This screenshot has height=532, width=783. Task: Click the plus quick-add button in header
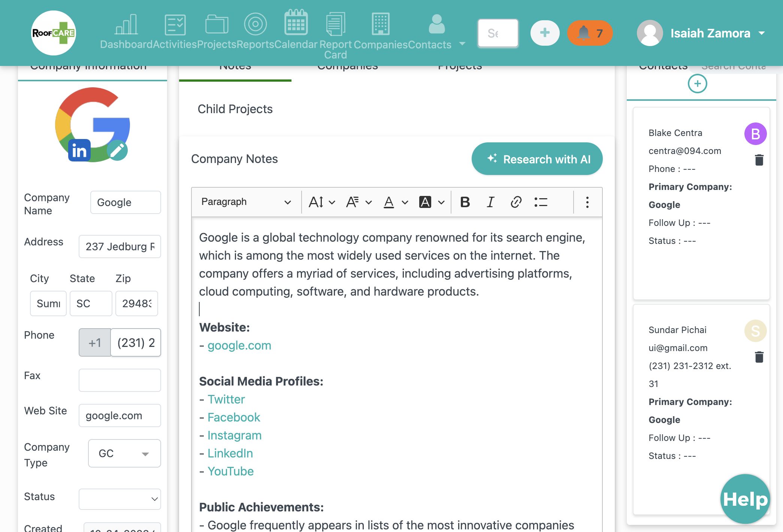pyautogui.click(x=545, y=33)
